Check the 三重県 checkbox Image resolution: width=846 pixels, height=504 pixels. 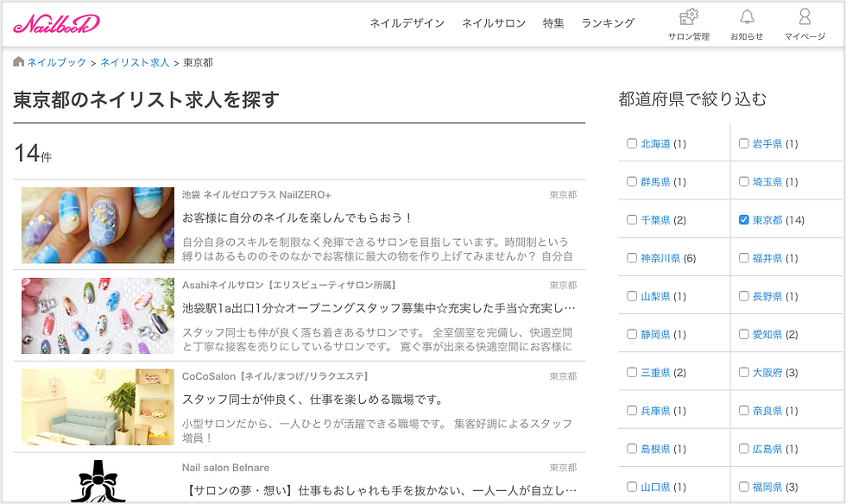(632, 372)
